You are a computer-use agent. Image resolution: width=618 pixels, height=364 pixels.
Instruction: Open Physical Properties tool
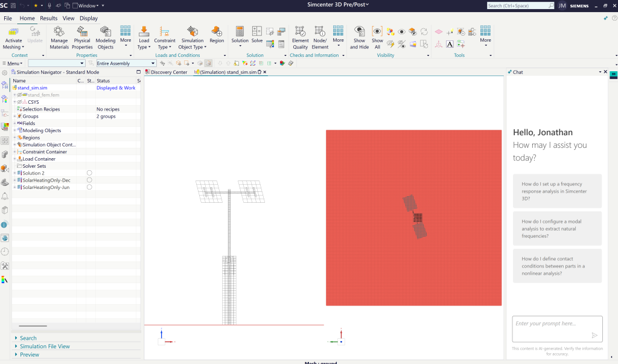pyautogui.click(x=82, y=38)
